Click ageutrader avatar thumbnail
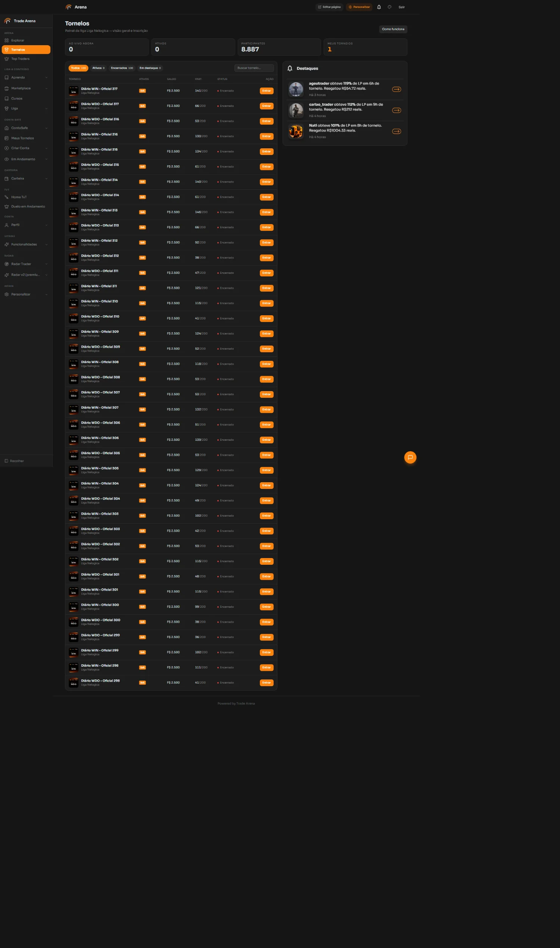The height and width of the screenshot is (948, 560). (x=296, y=90)
